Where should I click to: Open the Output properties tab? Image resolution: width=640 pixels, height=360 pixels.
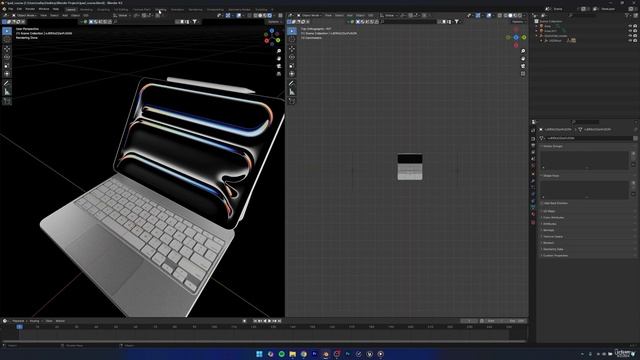(533, 145)
